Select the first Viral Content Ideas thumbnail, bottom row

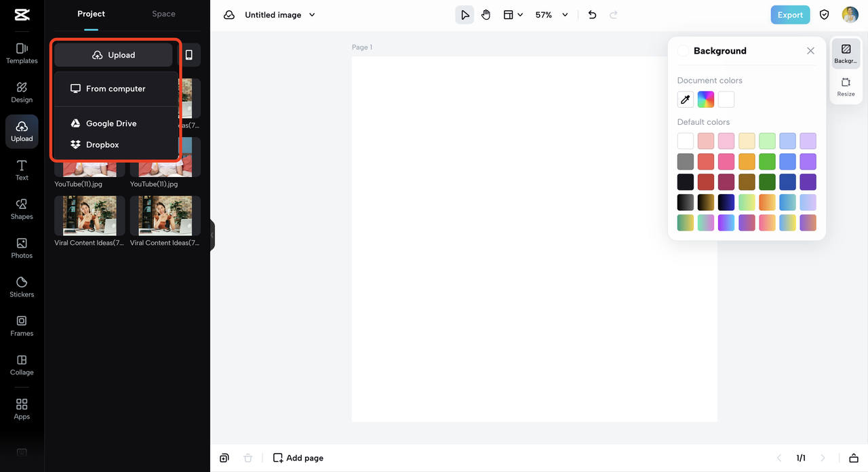[90, 216]
